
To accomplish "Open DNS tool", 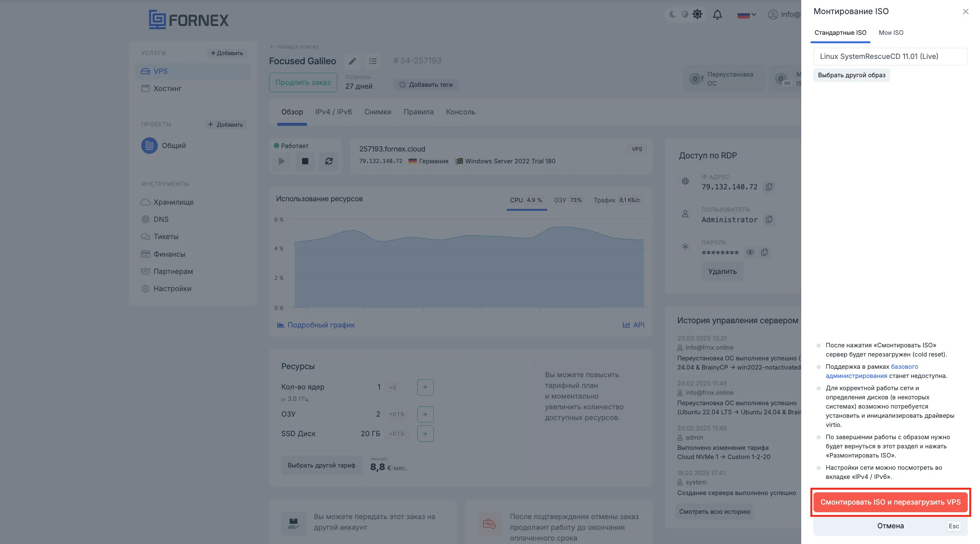I will tap(155, 220).
